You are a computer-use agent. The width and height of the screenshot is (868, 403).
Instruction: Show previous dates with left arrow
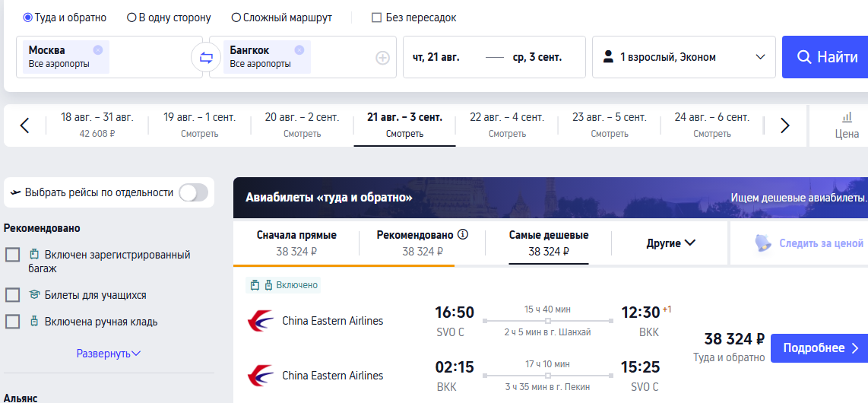[24, 125]
